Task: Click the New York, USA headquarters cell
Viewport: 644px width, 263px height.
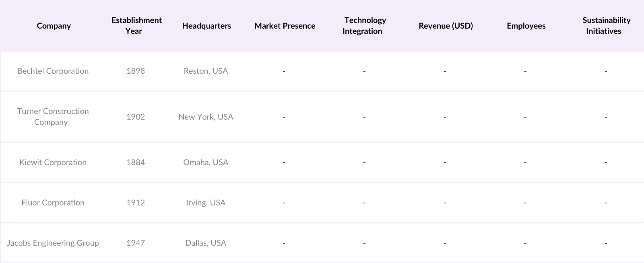Action: click(x=206, y=117)
